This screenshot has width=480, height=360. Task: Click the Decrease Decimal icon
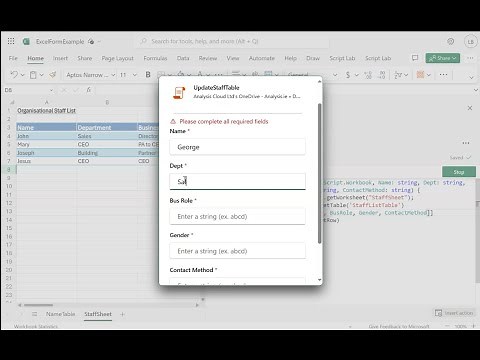click(x=382, y=75)
